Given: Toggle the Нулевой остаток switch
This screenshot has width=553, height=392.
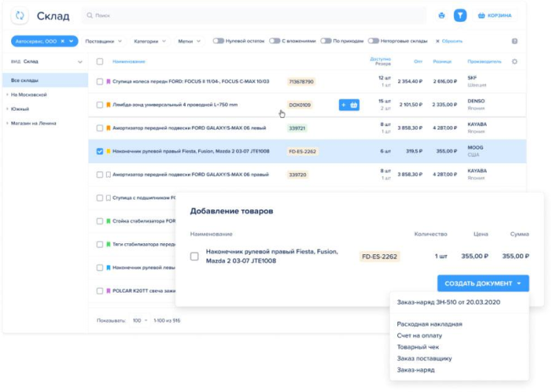Looking at the screenshot, I should coord(218,41).
